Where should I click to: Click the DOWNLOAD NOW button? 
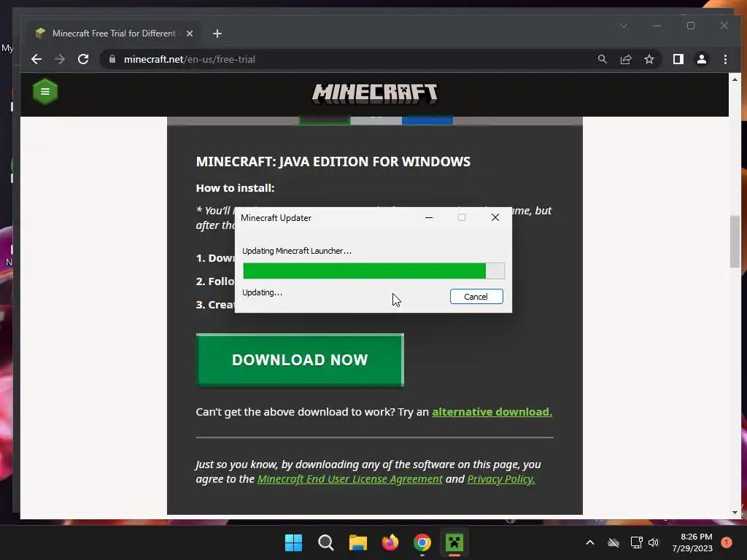coord(300,359)
